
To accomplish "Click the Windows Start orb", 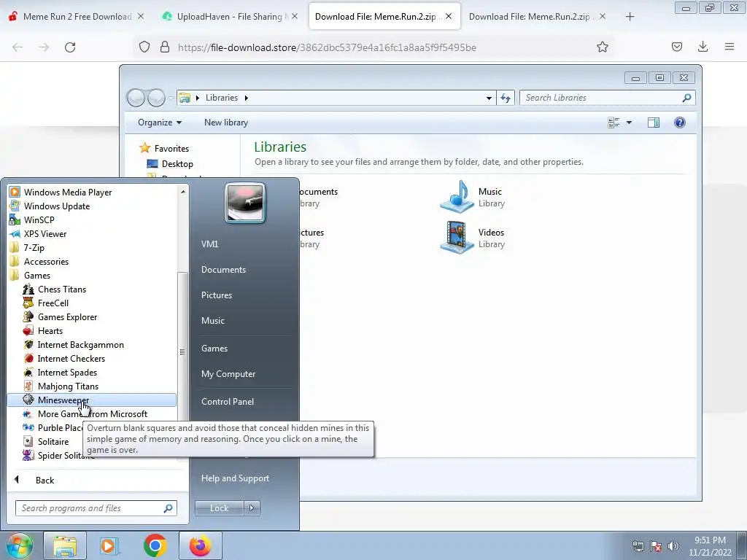I will (20, 545).
